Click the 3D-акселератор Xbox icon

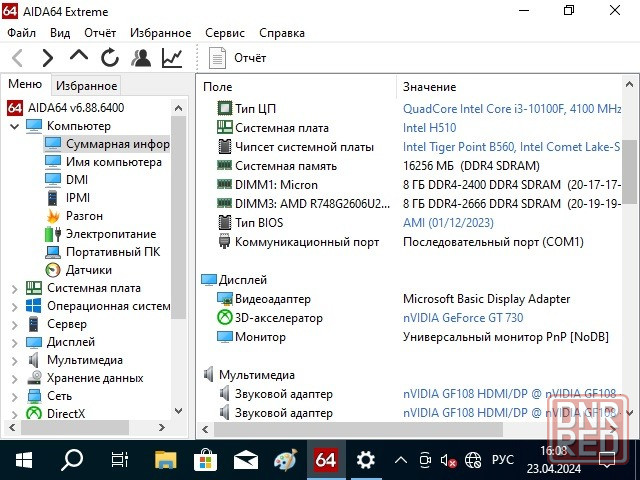[x=224, y=318]
